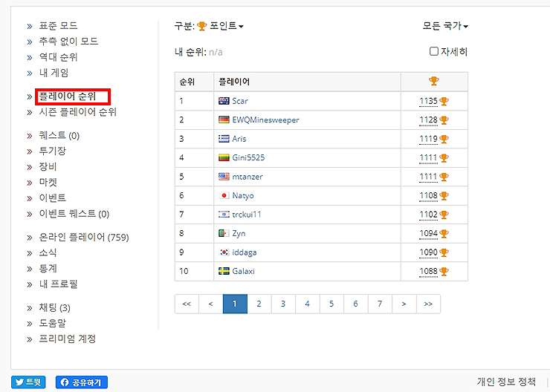Image resolution: width=550 pixels, height=392 pixels.
Task: Open player iddaga's profile
Action: [245, 252]
